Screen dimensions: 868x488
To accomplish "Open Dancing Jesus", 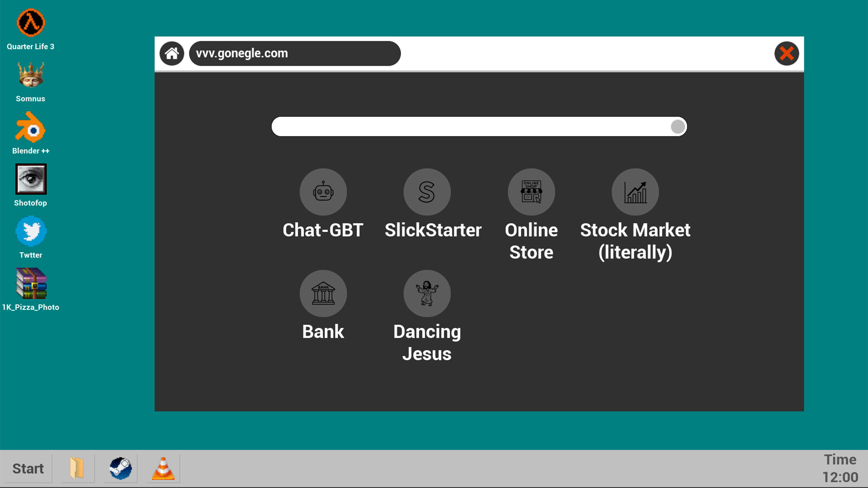I will pos(427,293).
